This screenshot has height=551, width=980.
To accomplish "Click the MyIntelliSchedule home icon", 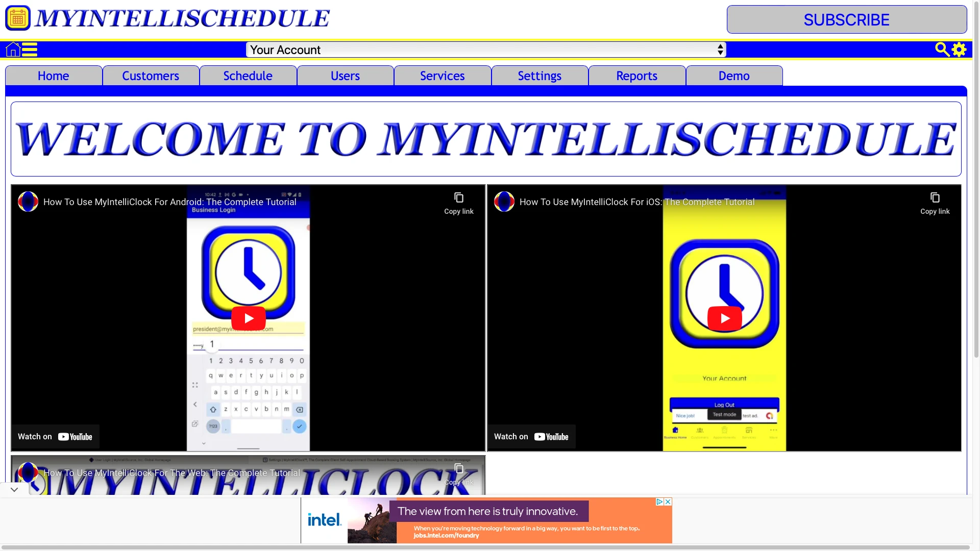I will pos(13,49).
